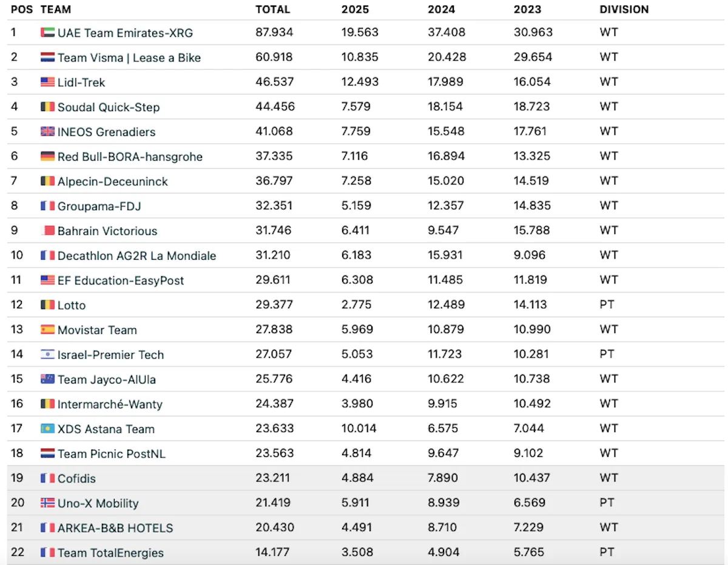Open the Movistar Team link
This screenshot has width=728, height=565.
[97, 330]
